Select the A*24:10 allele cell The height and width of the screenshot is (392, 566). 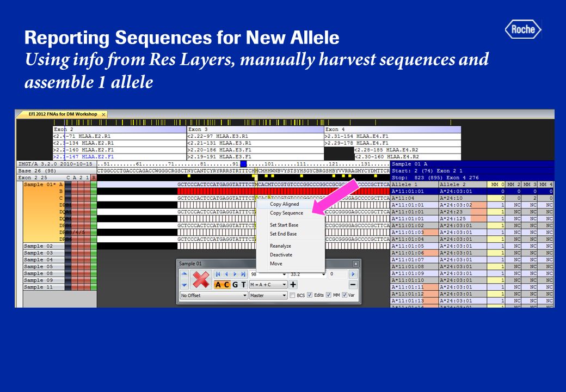tap(463, 198)
